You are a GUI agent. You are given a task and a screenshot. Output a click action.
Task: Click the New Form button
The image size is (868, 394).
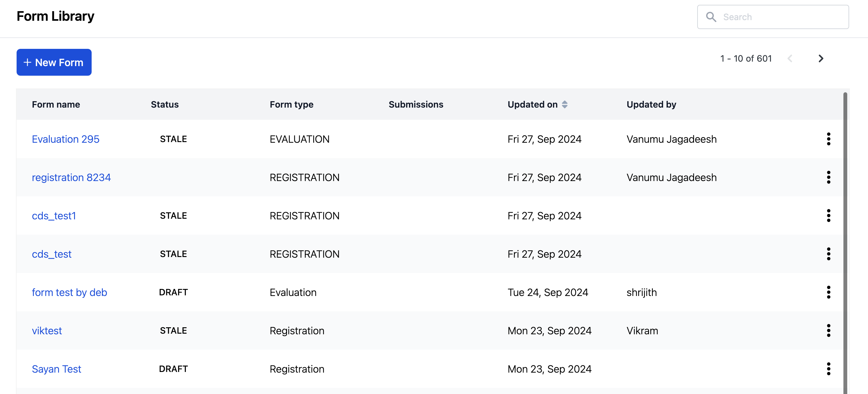point(54,62)
